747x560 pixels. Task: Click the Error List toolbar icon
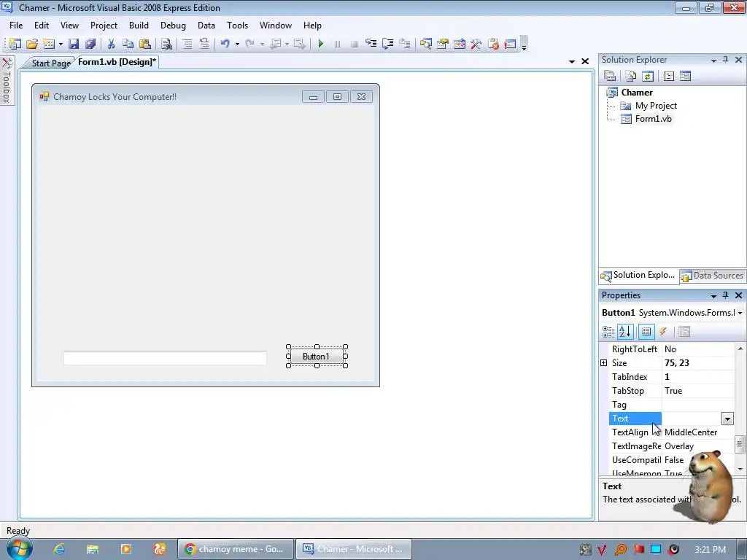[493, 44]
